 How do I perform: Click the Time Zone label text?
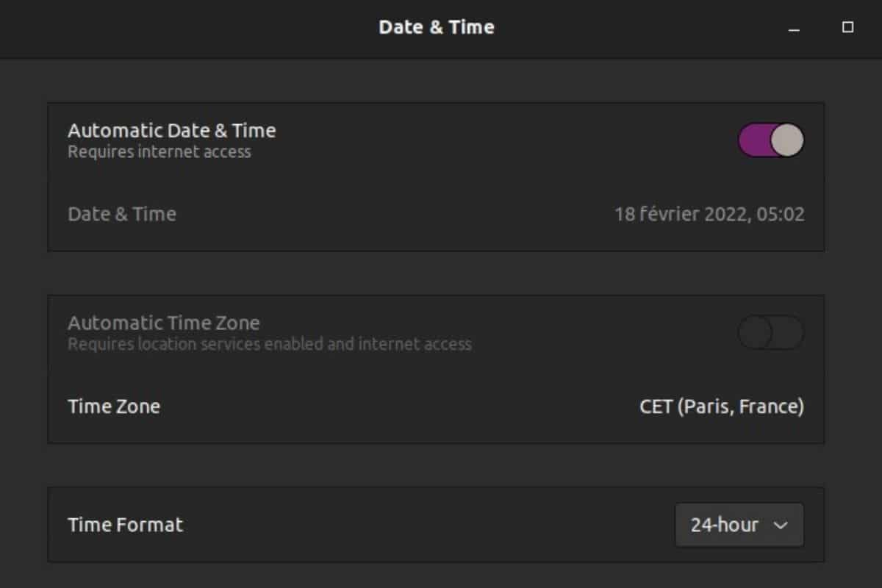click(114, 406)
